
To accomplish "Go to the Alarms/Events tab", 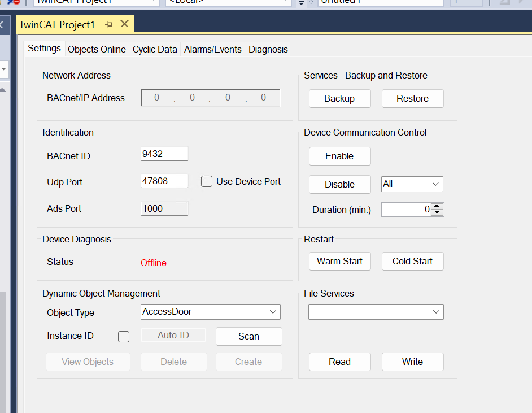I will pos(213,50).
